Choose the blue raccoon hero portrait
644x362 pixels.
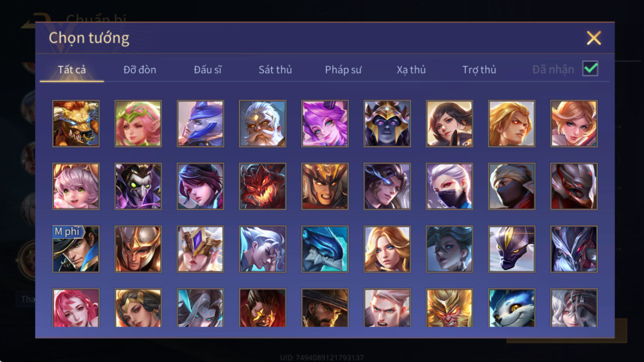point(512,308)
